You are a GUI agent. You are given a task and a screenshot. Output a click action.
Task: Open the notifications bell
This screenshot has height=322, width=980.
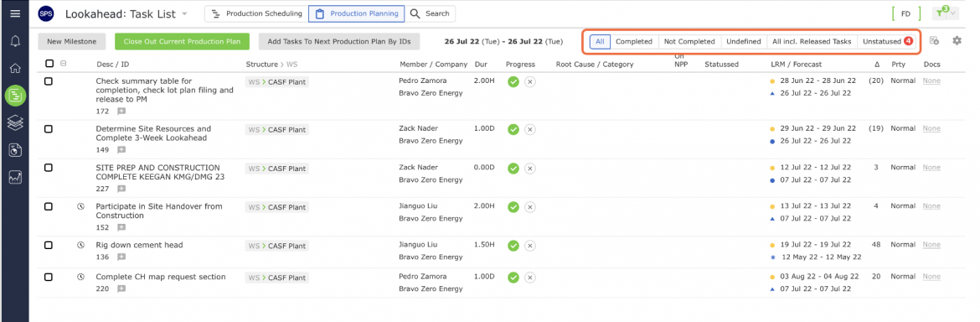(x=15, y=41)
